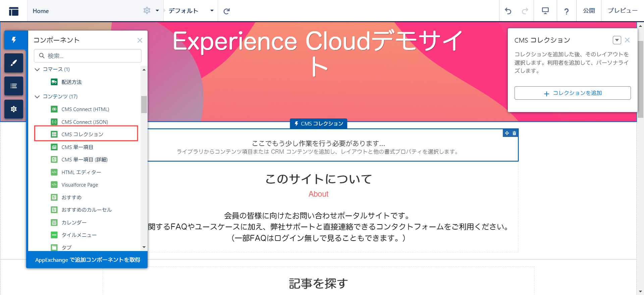Open the CMS コレクション property panel dropdown

coord(617,40)
